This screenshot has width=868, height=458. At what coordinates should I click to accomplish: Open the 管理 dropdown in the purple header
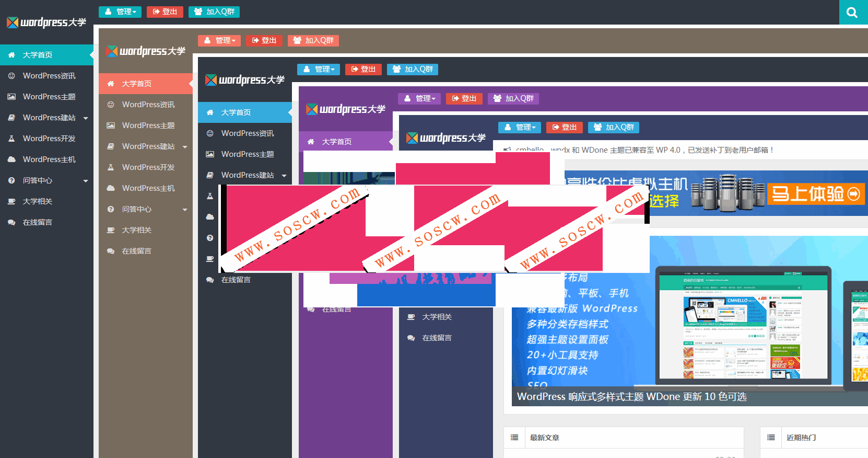tap(419, 98)
